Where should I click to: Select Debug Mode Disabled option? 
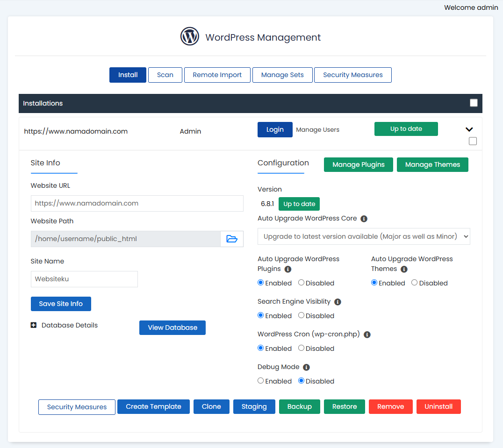[x=301, y=381]
